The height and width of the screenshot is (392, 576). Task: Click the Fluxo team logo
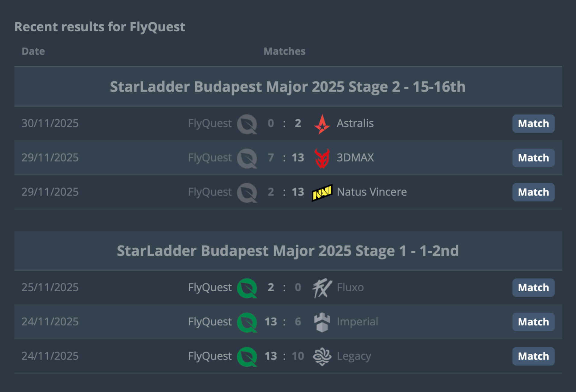coord(322,288)
